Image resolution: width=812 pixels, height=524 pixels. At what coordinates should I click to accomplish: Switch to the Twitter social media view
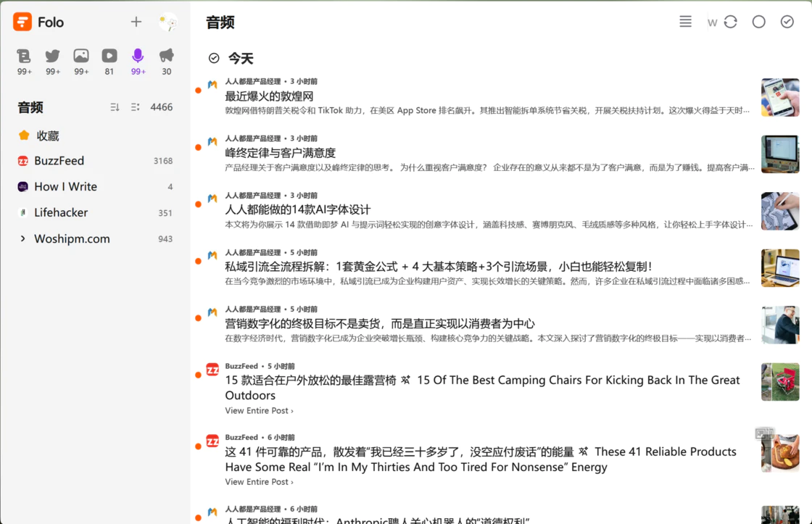(53, 56)
